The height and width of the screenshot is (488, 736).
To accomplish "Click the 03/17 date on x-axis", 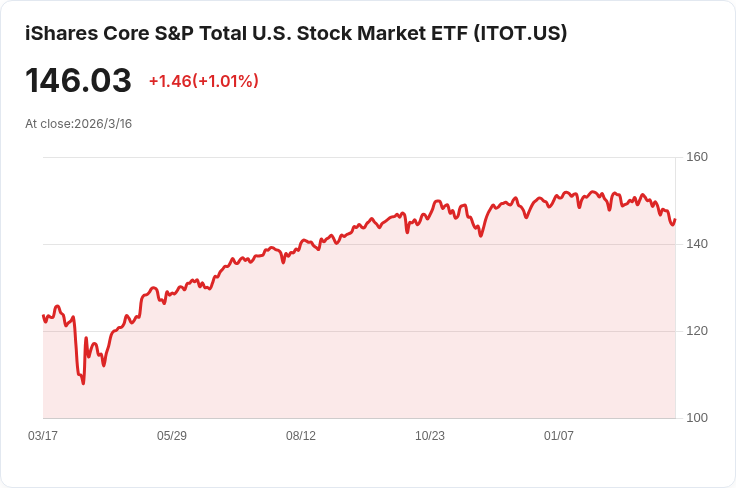I will [x=43, y=436].
